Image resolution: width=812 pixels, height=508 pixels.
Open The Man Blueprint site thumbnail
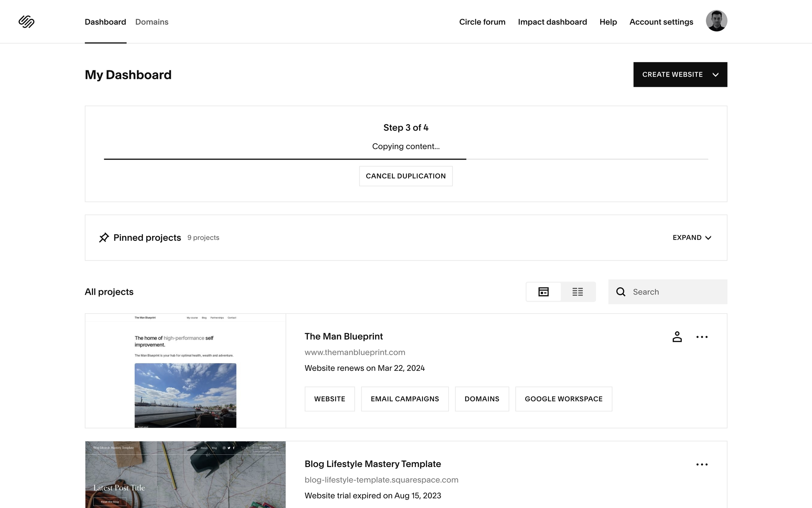tap(185, 371)
